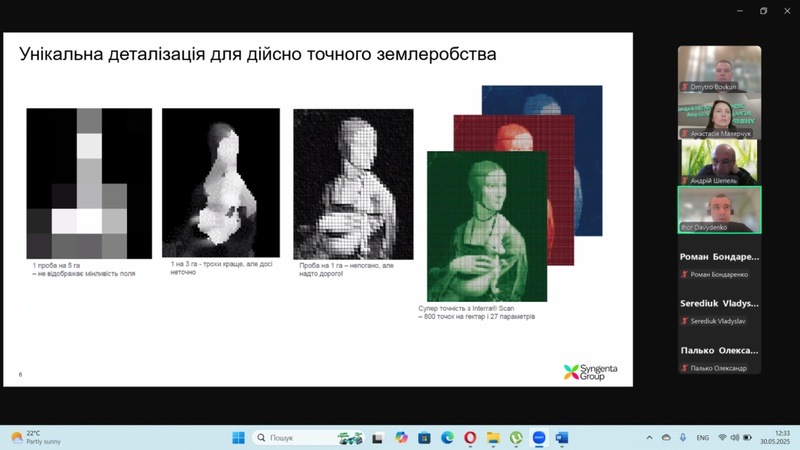Click the microphone tray icon
Viewport: 800px width, 450px height.
(683, 438)
